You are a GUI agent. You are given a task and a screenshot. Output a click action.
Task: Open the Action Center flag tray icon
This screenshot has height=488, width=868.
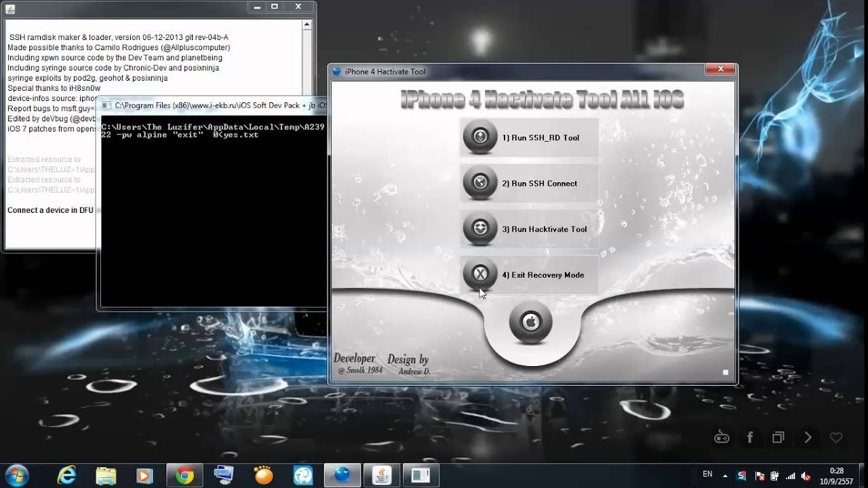(759, 476)
